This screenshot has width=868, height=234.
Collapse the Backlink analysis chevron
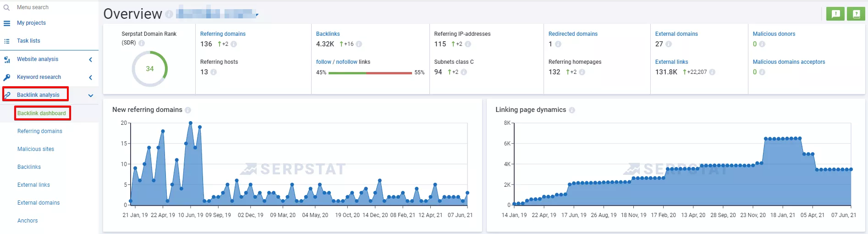pos(90,95)
